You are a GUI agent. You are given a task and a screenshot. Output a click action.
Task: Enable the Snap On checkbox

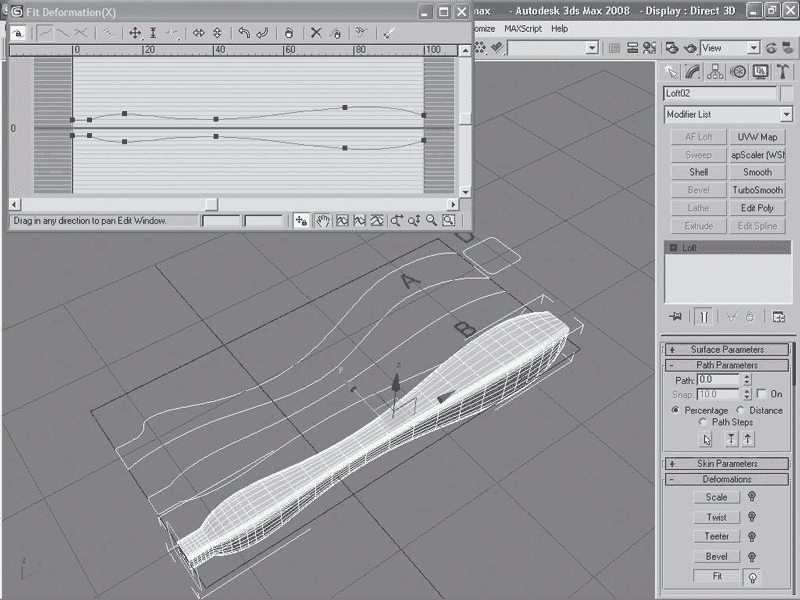tap(761, 394)
